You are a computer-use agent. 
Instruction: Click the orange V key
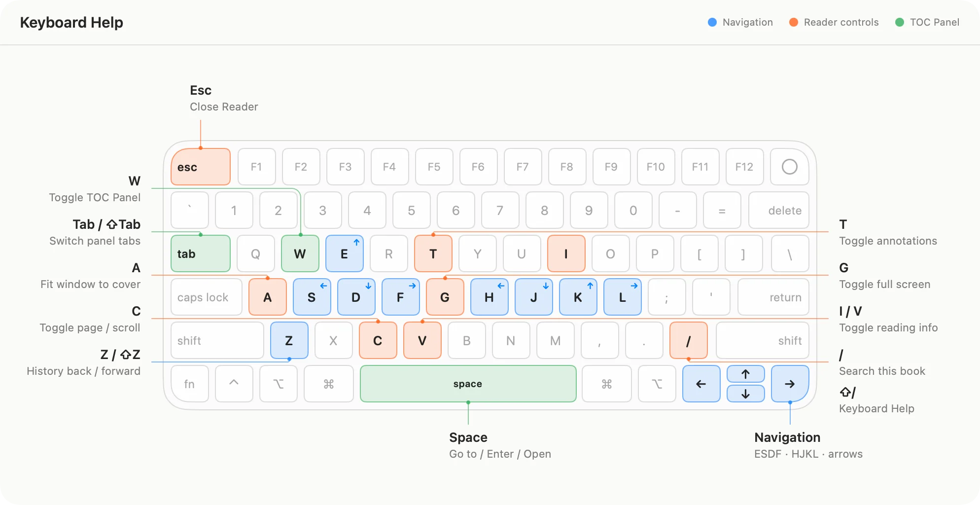tap(422, 340)
